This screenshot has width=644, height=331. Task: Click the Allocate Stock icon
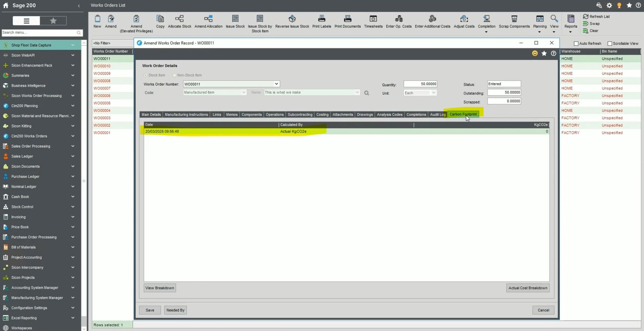click(x=179, y=19)
